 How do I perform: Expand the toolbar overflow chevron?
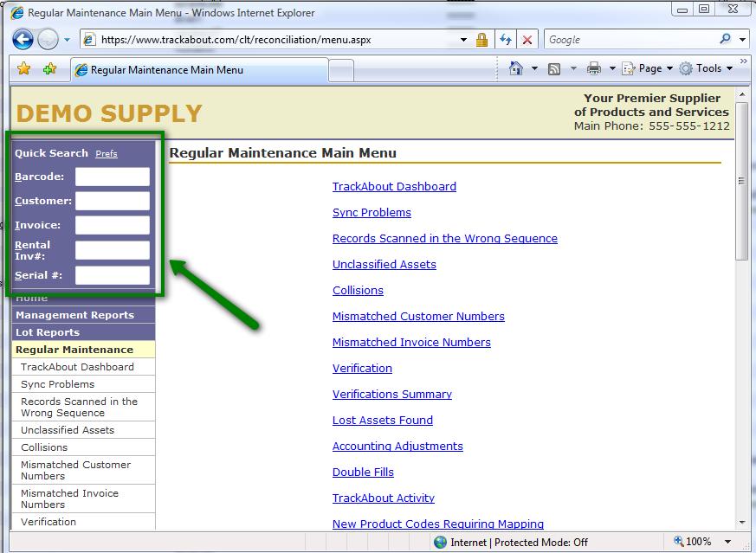tap(744, 61)
